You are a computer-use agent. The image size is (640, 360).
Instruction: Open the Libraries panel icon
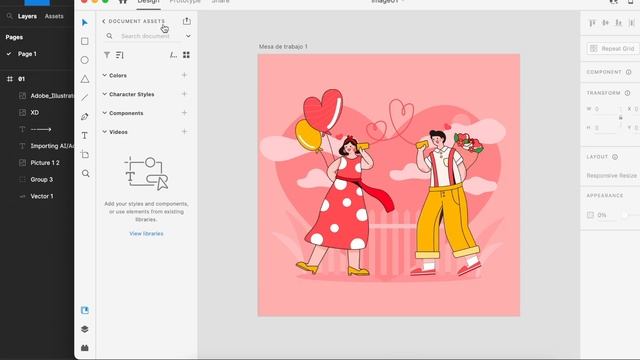(85, 310)
